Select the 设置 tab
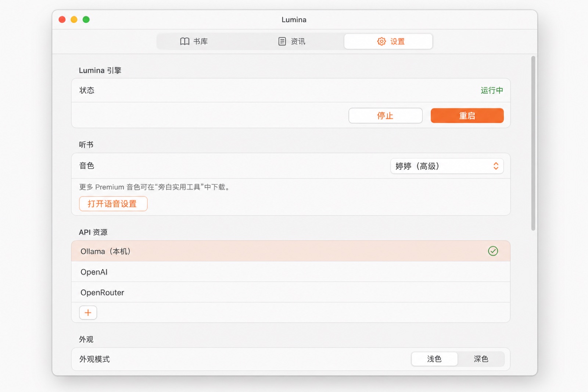 coord(388,41)
